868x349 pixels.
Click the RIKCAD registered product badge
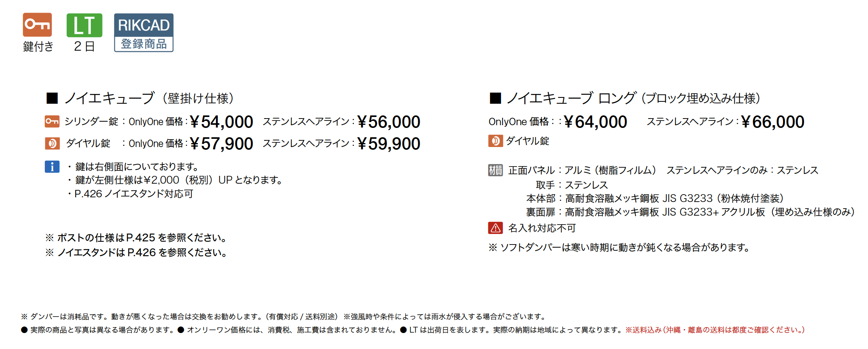[144, 33]
